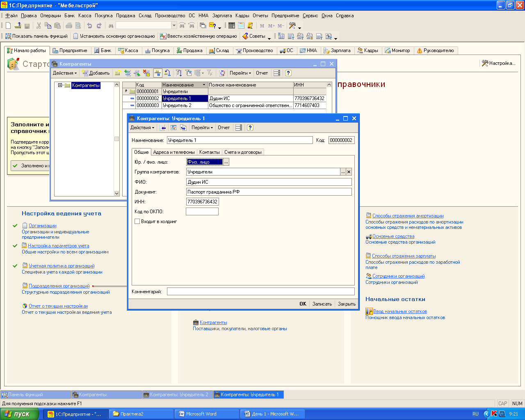This screenshot has width=525, height=420.
Task: Click the list settings icon in Контрагенты list toolbar
Action: pyautogui.click(x=277, y=73)
